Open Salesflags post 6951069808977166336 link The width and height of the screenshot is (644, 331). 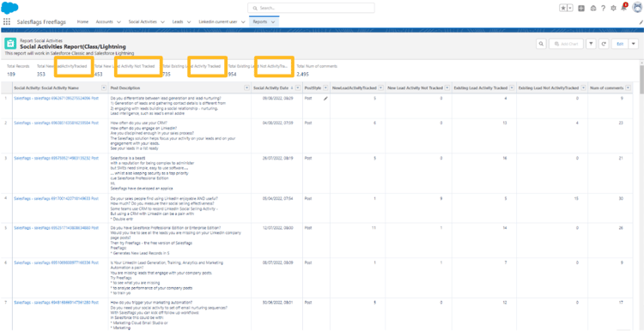pos(56,262)
